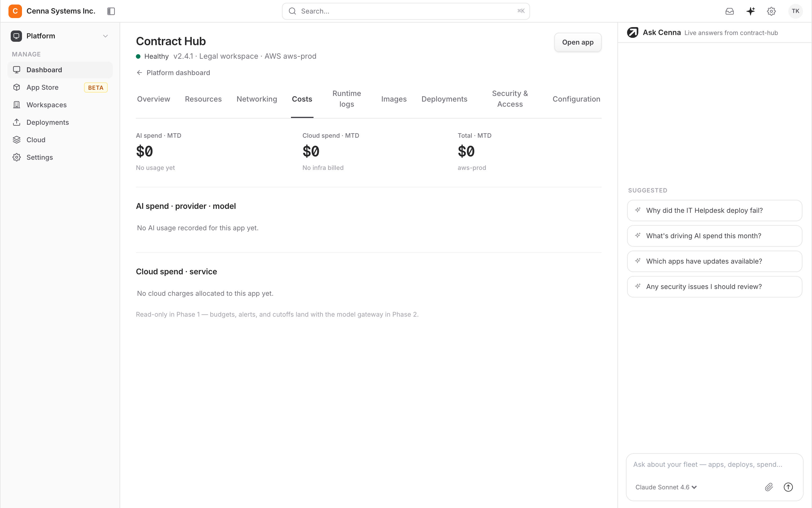Click the Dashboard sidebar icon
The image size is (812, 508).
[16, 70]
